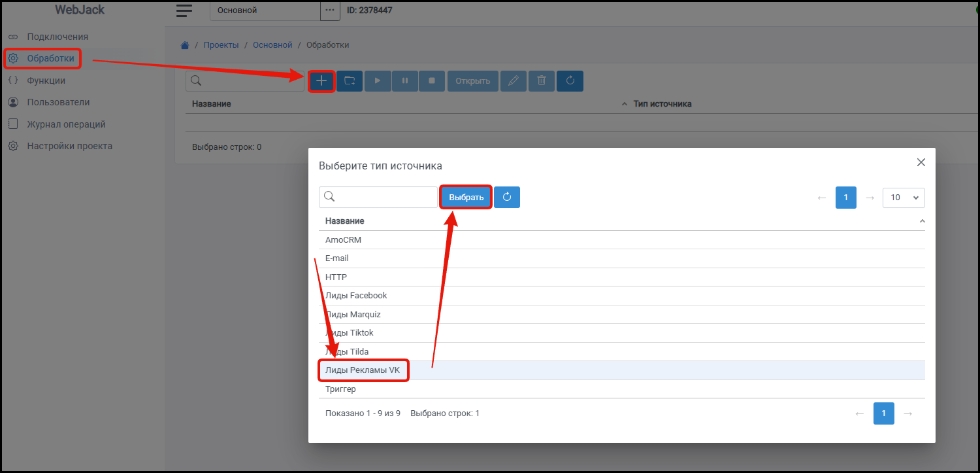This screenshot has height=473, width=980.
Task: Click the dialog search input field
Action: [378, 197]
